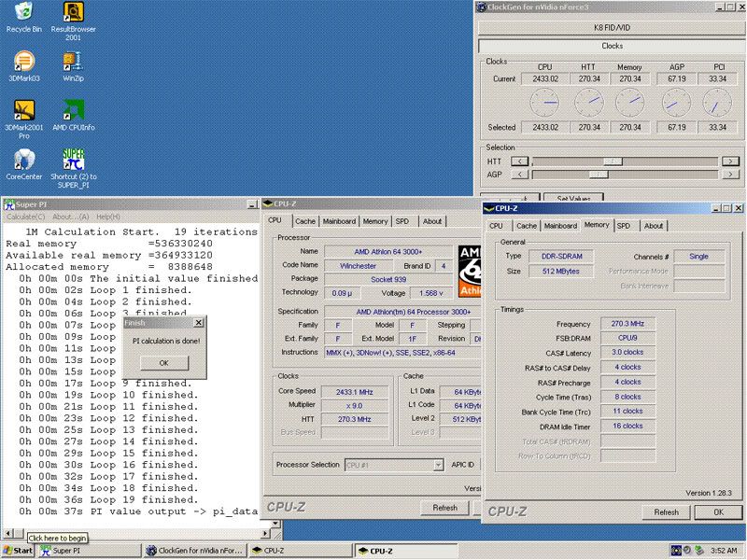Click the AGP left arrow button
747x560 pixels.
click(x=519, y=175)
